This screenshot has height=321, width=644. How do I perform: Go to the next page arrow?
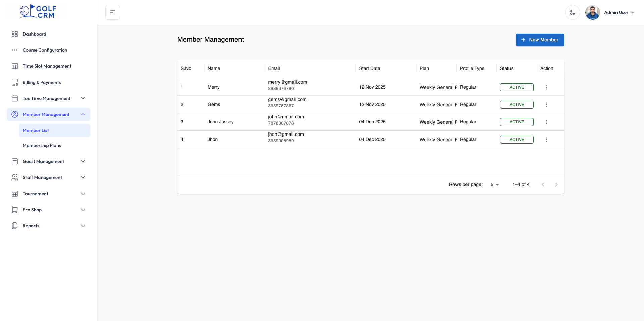click(x=556, y=185)
